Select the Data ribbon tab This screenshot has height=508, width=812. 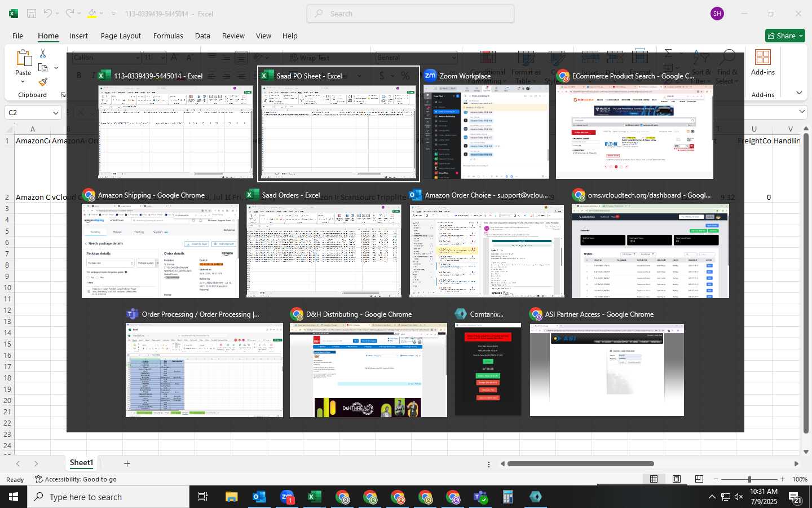click(x=202, y=36)
